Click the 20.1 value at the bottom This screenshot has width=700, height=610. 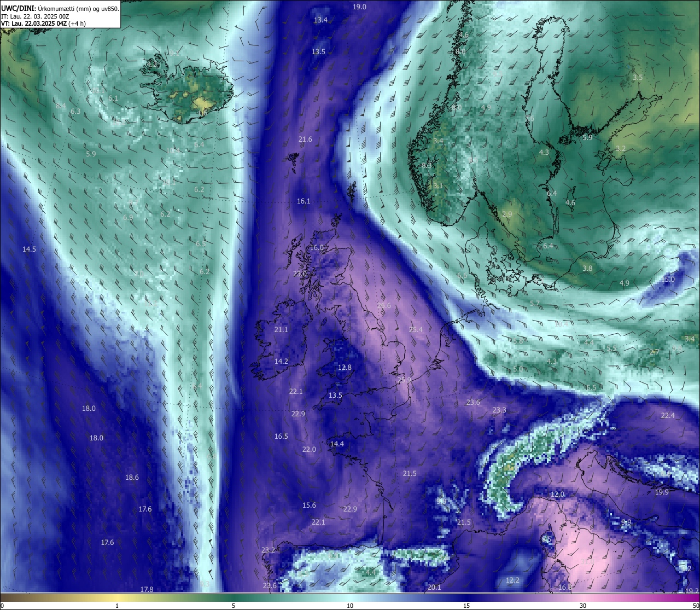pyautogui.click(x=434, y=588)
